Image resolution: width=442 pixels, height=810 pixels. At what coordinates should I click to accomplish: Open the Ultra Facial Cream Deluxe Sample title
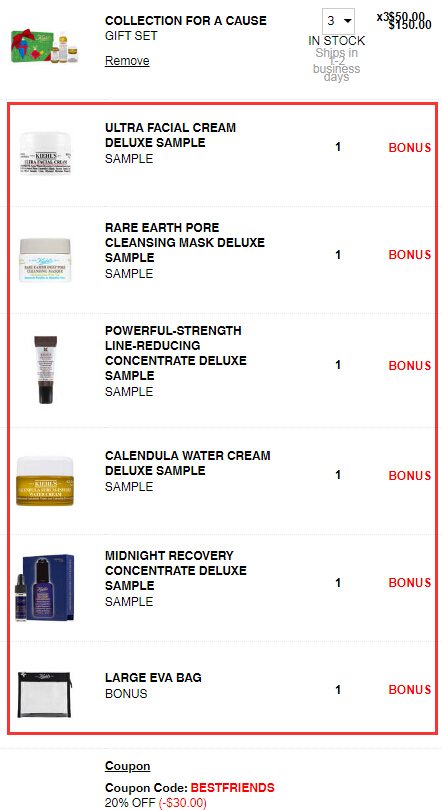[170, 135]
